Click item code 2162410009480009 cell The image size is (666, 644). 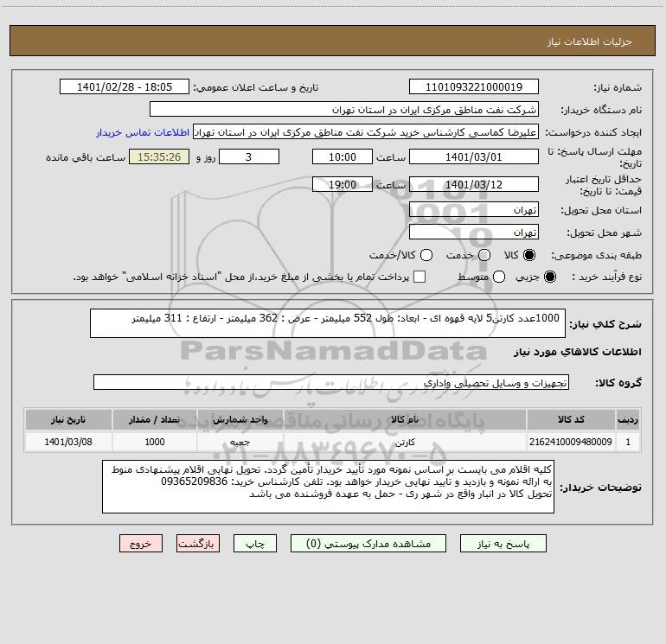(571, 442)
